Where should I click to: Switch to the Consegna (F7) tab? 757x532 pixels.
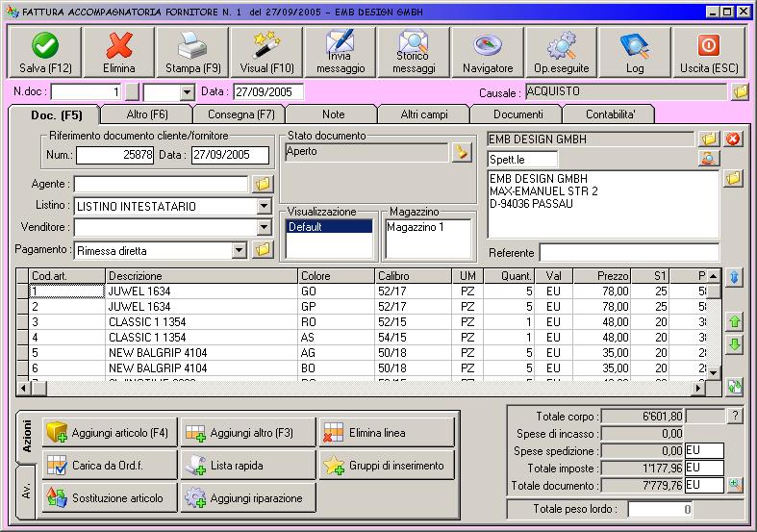click(241, 114)
